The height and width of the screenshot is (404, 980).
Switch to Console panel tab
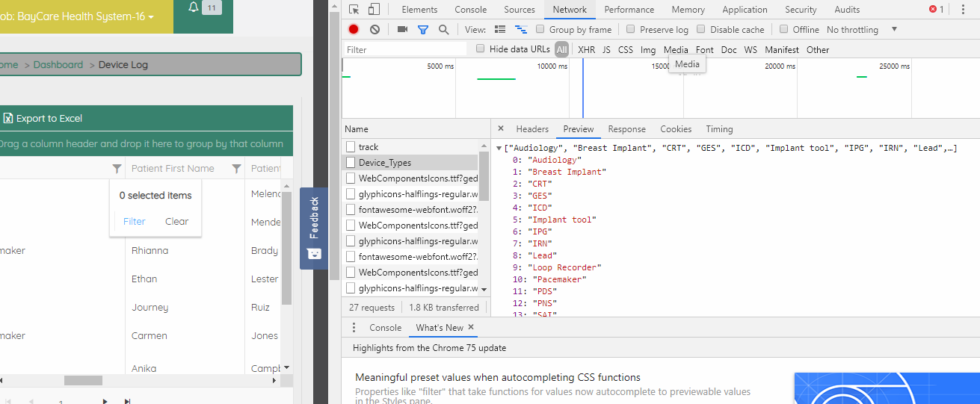pos(471,10)
